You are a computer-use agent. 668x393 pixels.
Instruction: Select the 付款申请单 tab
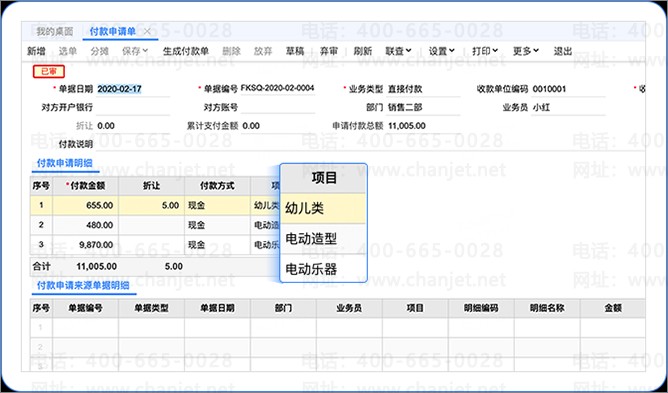click(x=112, y=32)
